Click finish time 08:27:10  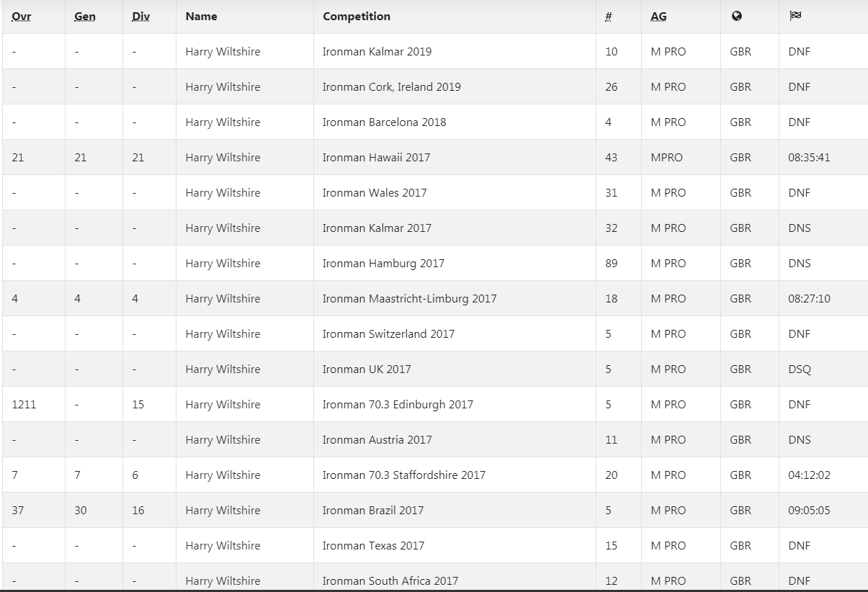tap(809, 299)
